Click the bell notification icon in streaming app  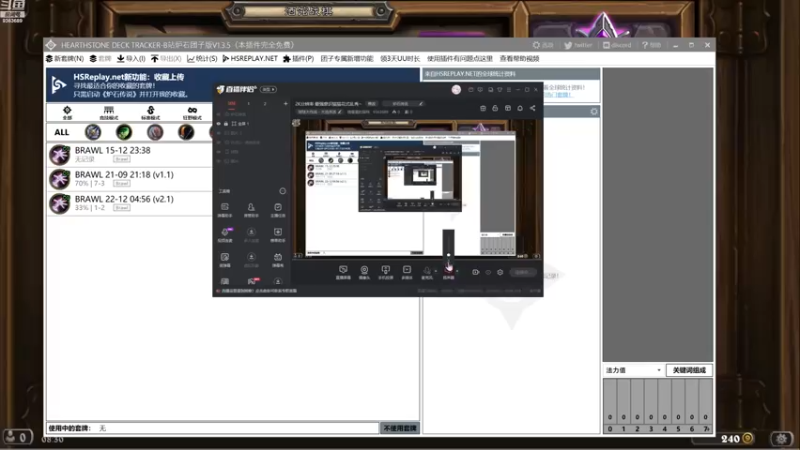[x=520, y=108]
